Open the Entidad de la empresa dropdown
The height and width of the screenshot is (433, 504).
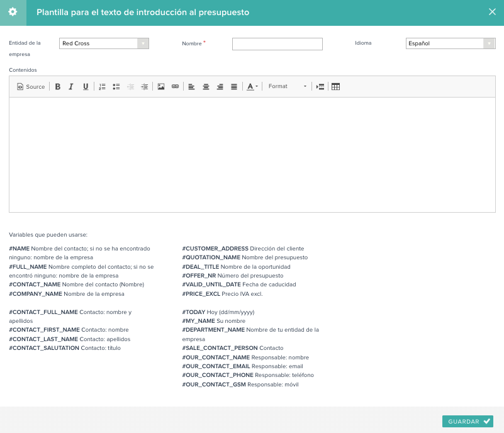tap(104, 43)
